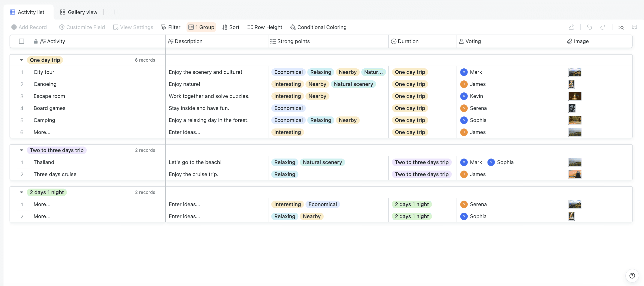The height and width of the screenshot is (286, 644).
Task: Click the redo arrow icon
Action: pyautogui.click(x=603, y=27)
